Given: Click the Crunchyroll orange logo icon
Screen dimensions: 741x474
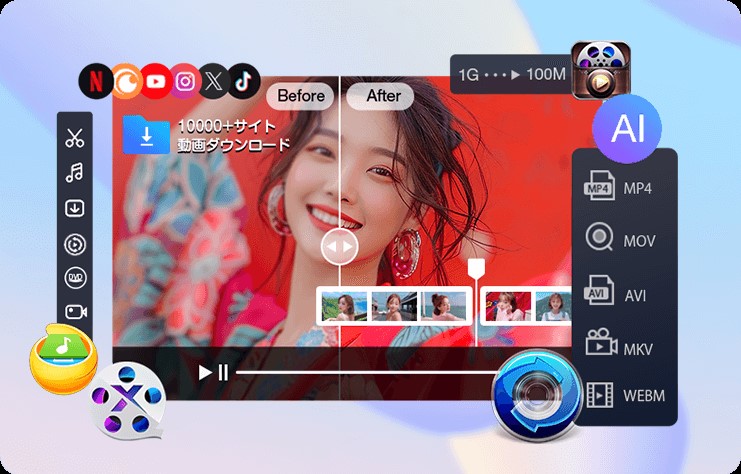Looking at the screenshot, I should tap(126, 81).
